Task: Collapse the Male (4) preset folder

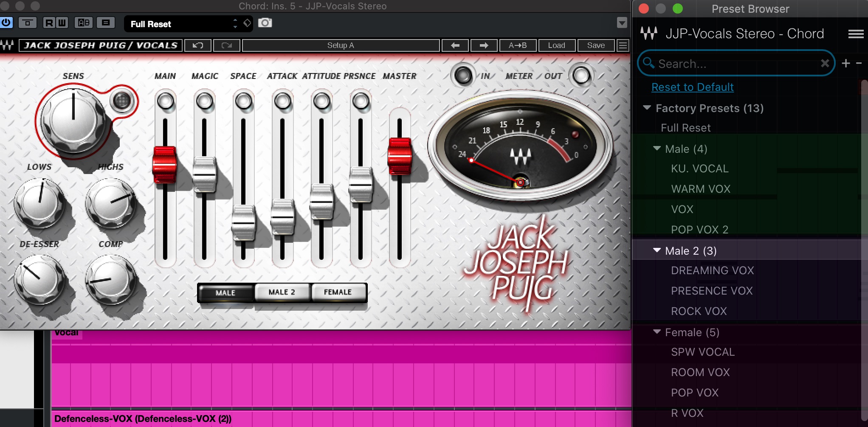Action: [x=657, y=149]
